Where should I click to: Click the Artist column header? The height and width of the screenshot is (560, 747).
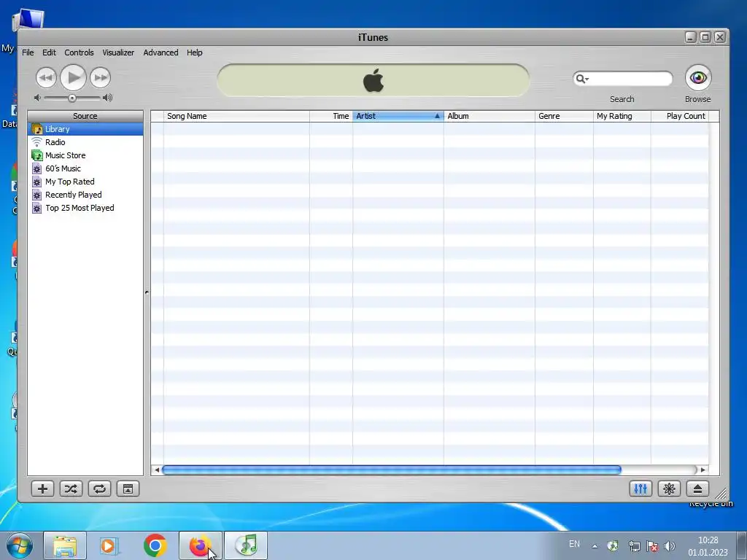(x=398, y=116)
